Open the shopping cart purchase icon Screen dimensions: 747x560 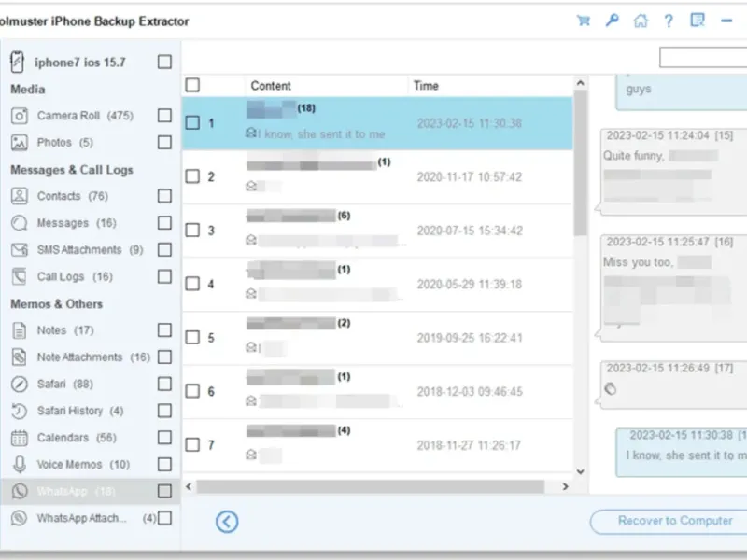pyautogui.click(x=583, y=21)
